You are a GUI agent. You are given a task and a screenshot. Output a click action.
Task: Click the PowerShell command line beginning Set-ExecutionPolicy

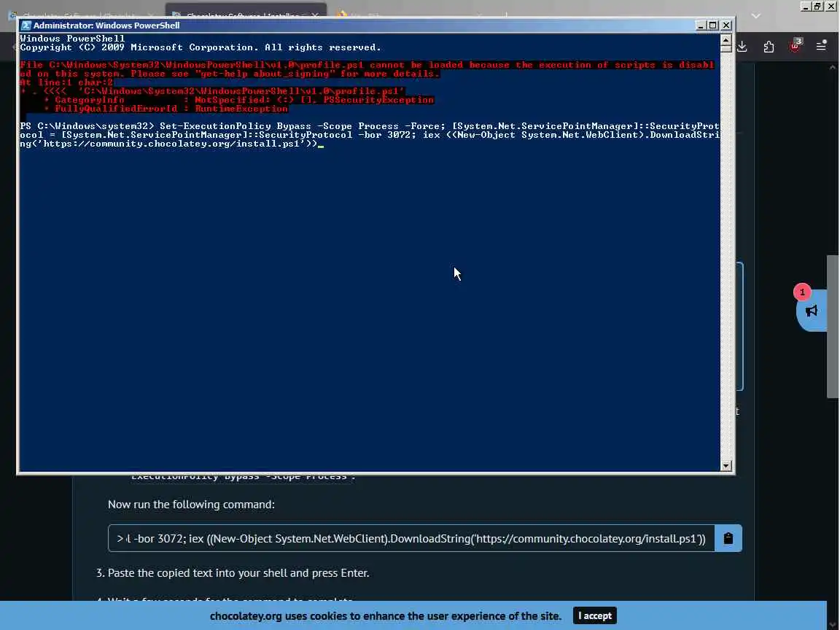pos(370,135)
